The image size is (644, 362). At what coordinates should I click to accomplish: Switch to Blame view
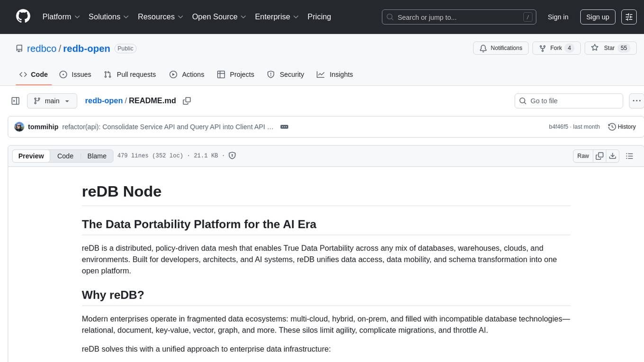click(97, 156)
